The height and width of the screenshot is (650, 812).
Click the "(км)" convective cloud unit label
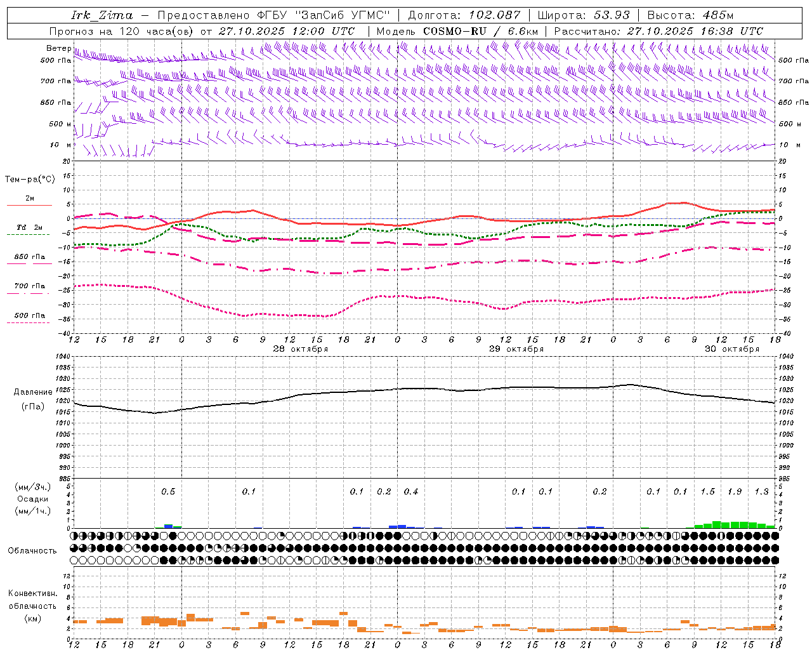tap(33, 618)
